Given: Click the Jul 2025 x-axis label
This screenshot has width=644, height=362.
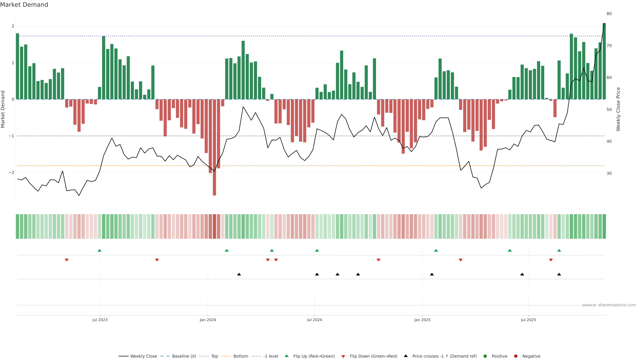Looking at the screenshot, I should point(528,320).
